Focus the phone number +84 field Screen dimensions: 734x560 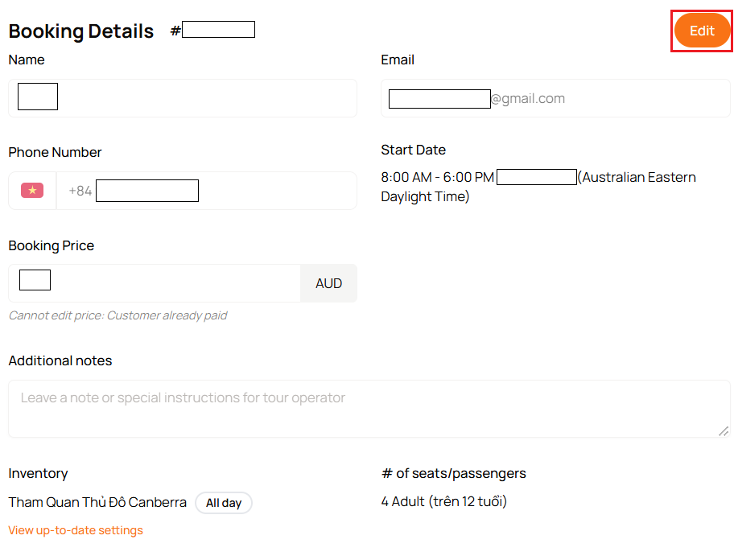pyautogui.click(x=206, y=191)
